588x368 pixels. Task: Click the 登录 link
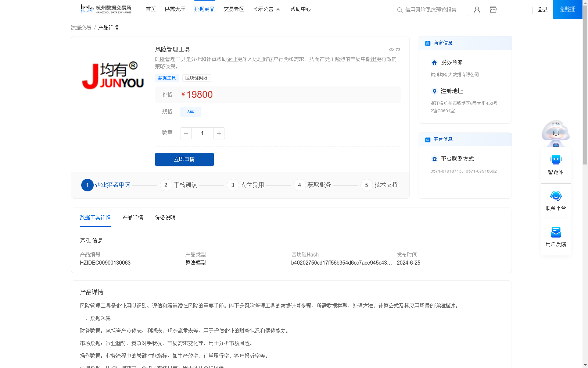[542, 10]
